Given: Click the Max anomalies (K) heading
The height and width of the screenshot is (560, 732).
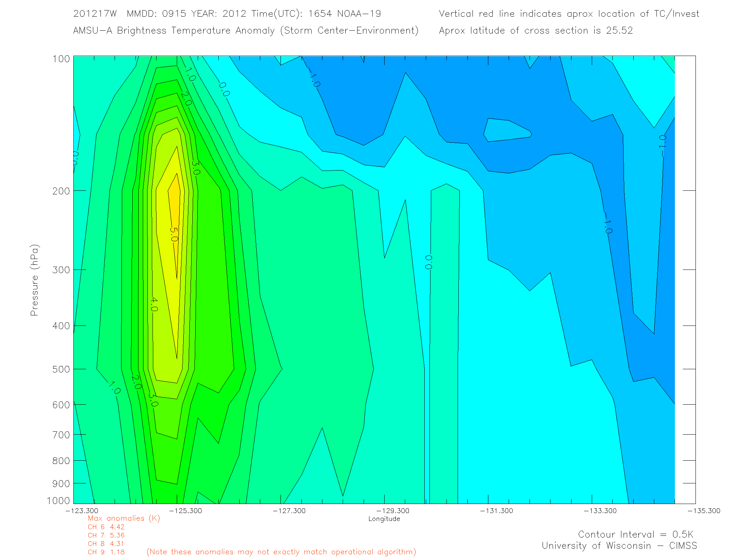Looking at the screenshot, I should (x=124, y=518).
